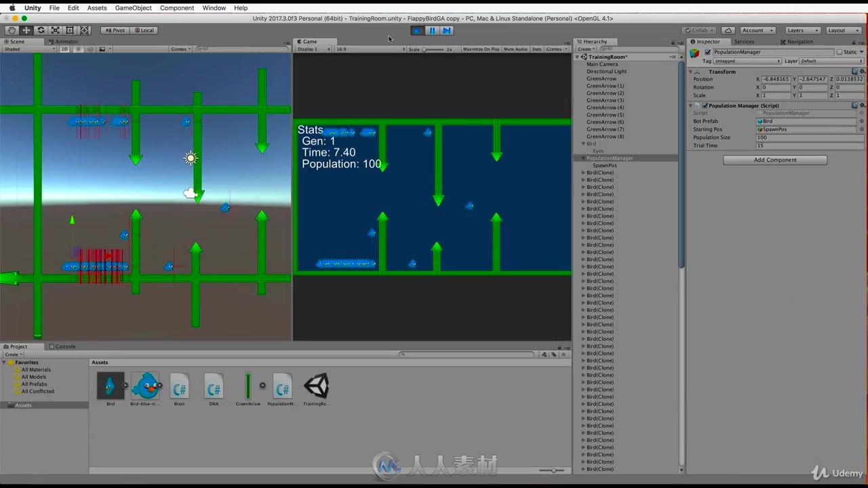
Task: Toggle Stats overlay in Game view
Action: [536, 49]
